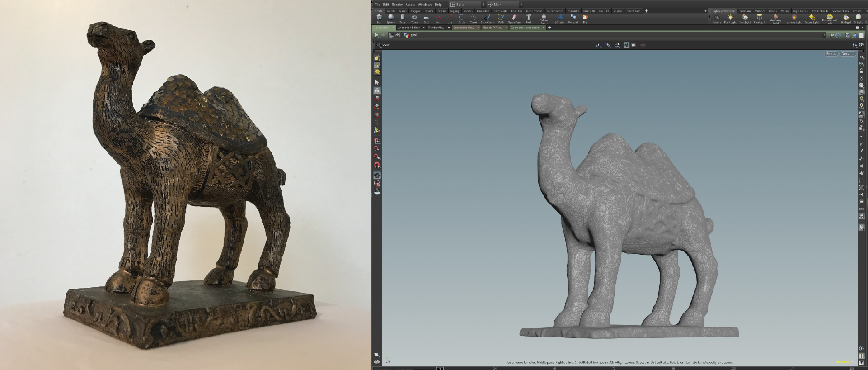Open the Modify shelf tab
The image size is (868, 370).
pos(391,11)
